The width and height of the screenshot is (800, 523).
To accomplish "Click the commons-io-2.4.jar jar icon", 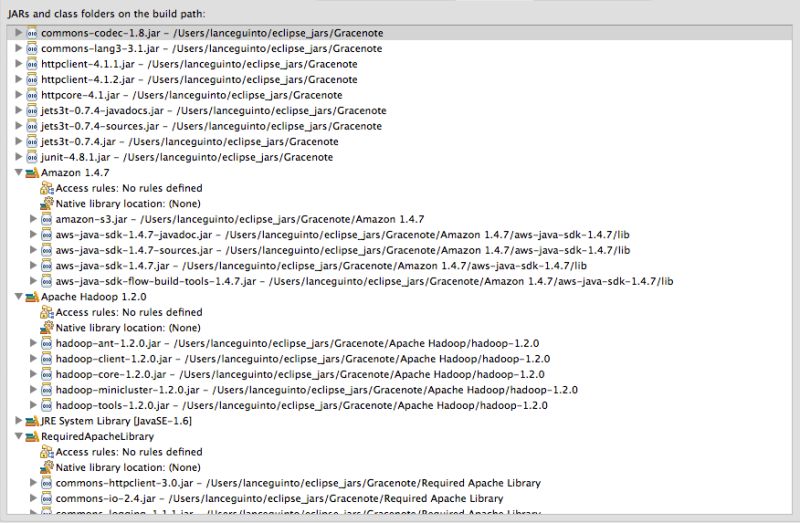I will click(x=46, y=499).
